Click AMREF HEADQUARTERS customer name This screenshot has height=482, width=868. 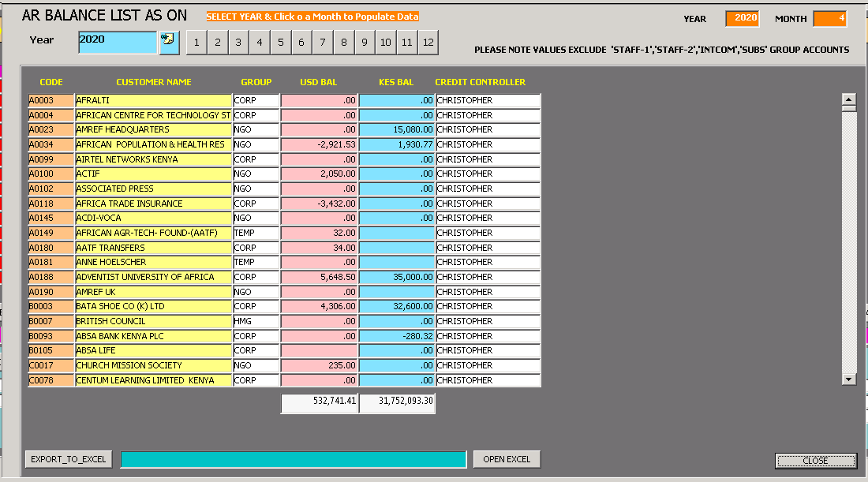153,129
